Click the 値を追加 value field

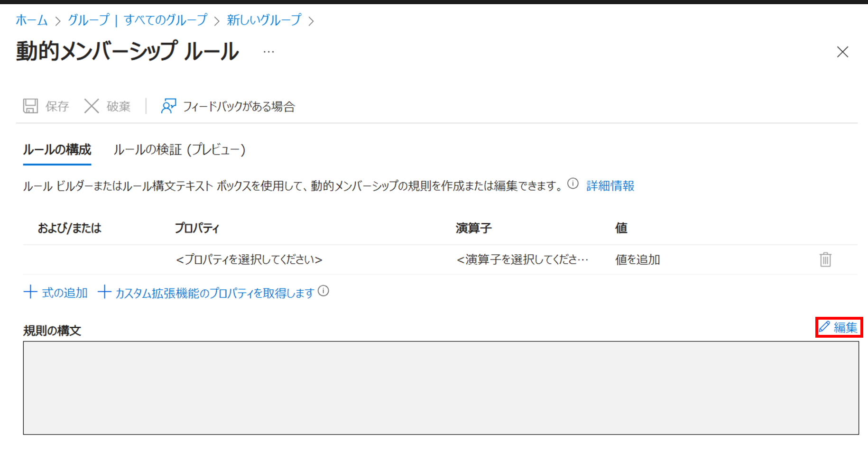pos(637,259)
